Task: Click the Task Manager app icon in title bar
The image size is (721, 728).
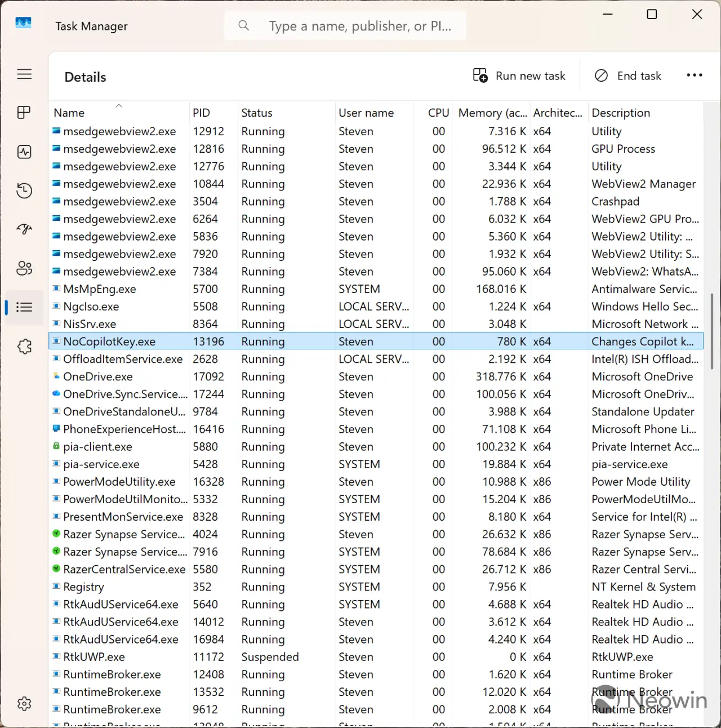Action: pos(23,23)
